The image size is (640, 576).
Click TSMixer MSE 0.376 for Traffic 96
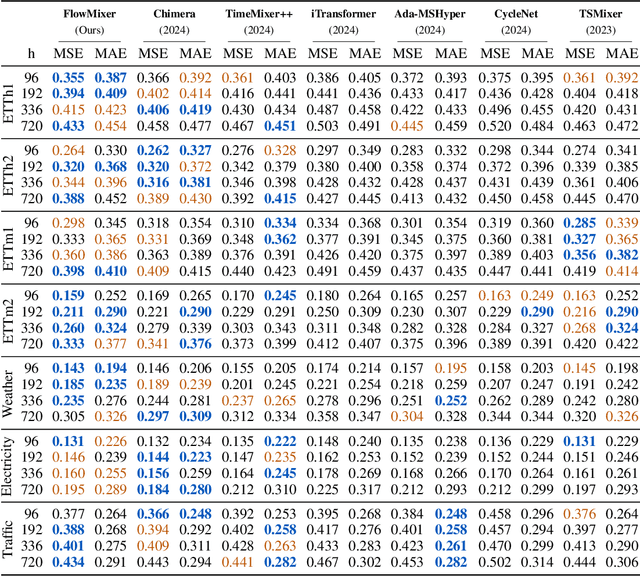580,514
